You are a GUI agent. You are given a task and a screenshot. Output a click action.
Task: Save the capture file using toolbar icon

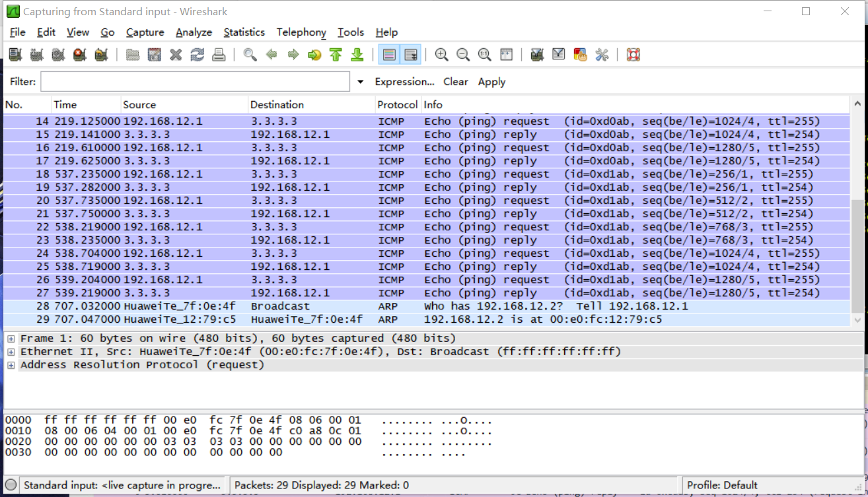click(154, 55)
